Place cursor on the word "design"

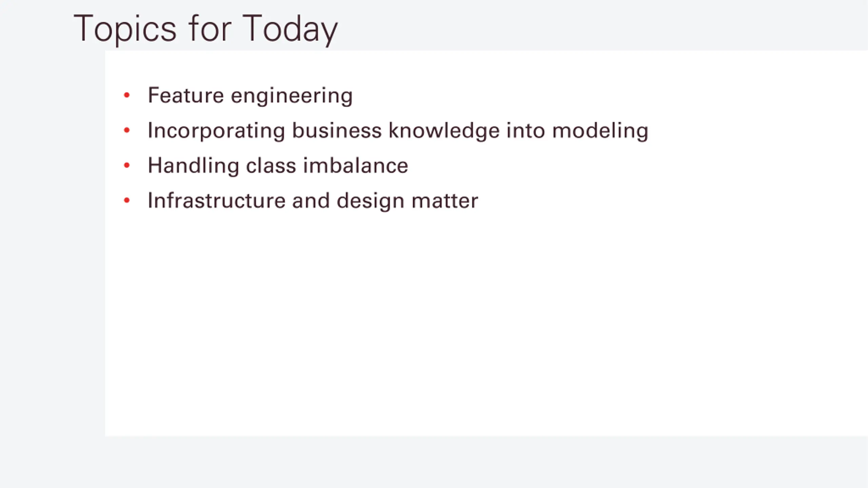[x=370, y=201]
